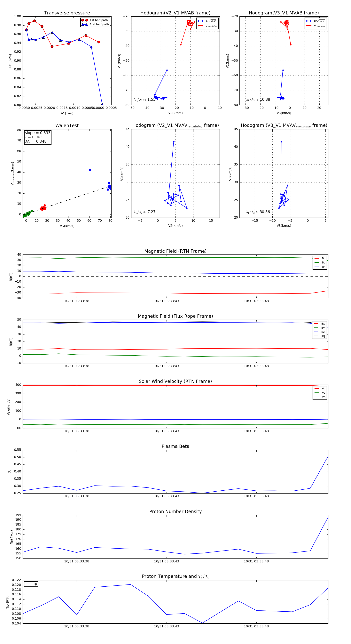Select the '|B|' legend entry

[320, 336]
